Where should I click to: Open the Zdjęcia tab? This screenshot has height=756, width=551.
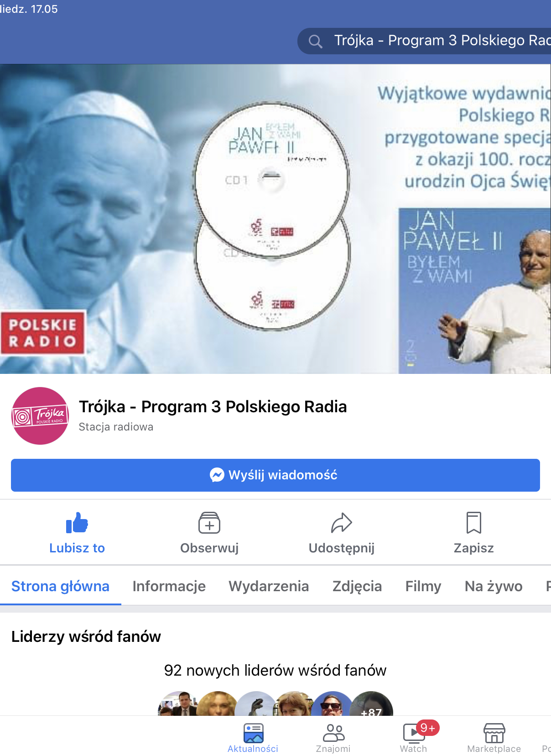357,586
